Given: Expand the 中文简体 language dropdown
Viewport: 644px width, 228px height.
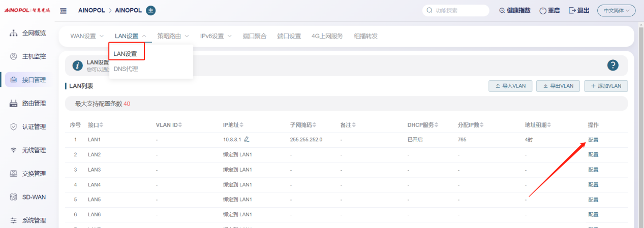Looking at the screenshot, I should (616, 11).
